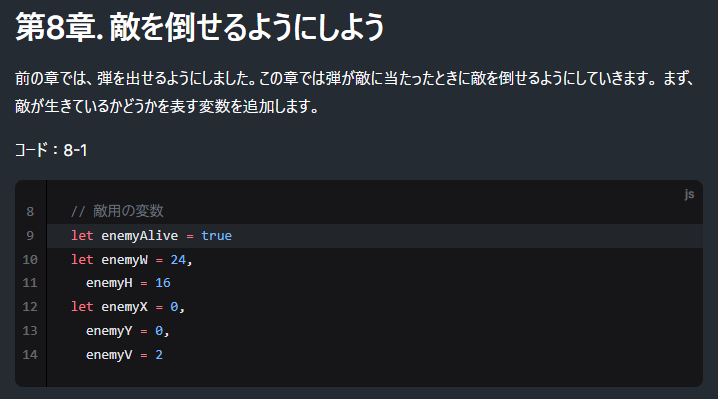Screen dimensions: 718x399
Task: Click line number 13 in gutter
Action: [30, 331]
